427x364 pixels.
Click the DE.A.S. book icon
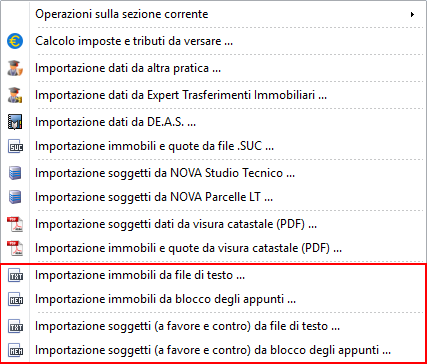click(15, 122)
